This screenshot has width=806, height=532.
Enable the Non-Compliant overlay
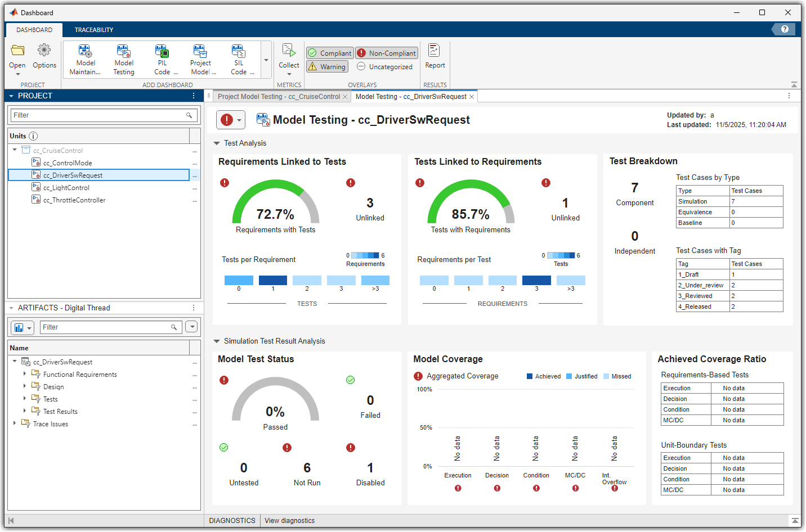pos(387,52)
